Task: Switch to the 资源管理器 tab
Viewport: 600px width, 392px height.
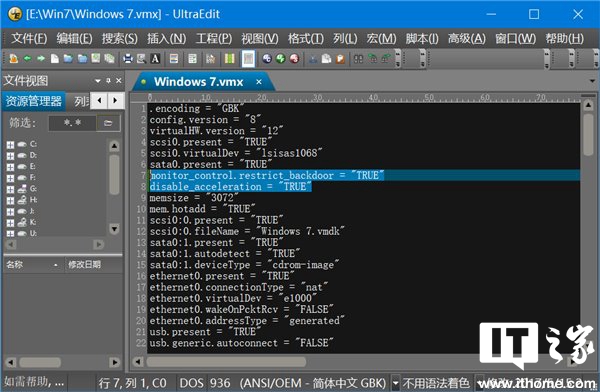Action: (34, 101)
